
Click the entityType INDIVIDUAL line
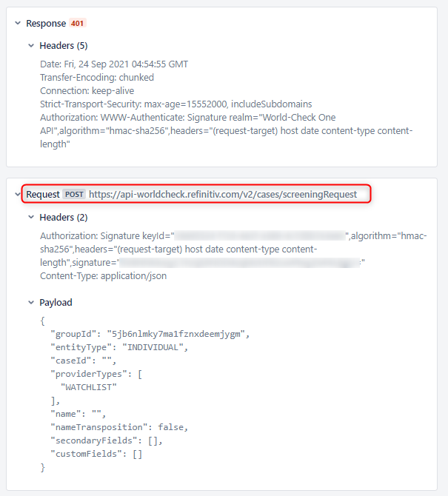pos(119,347)
